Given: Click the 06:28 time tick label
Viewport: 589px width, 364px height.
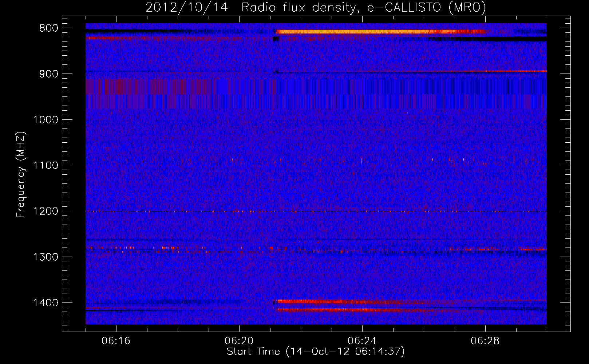Looking at the screenshot, I should click(x=485, y=341).
